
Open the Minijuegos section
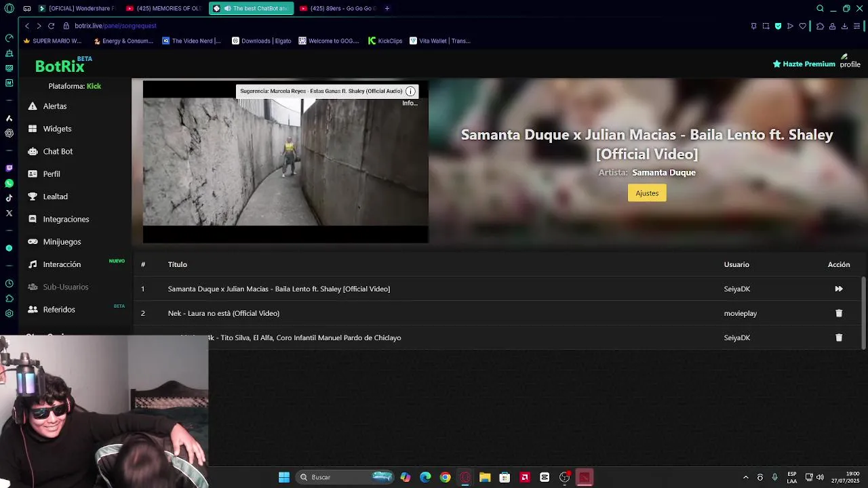[62, 242]
